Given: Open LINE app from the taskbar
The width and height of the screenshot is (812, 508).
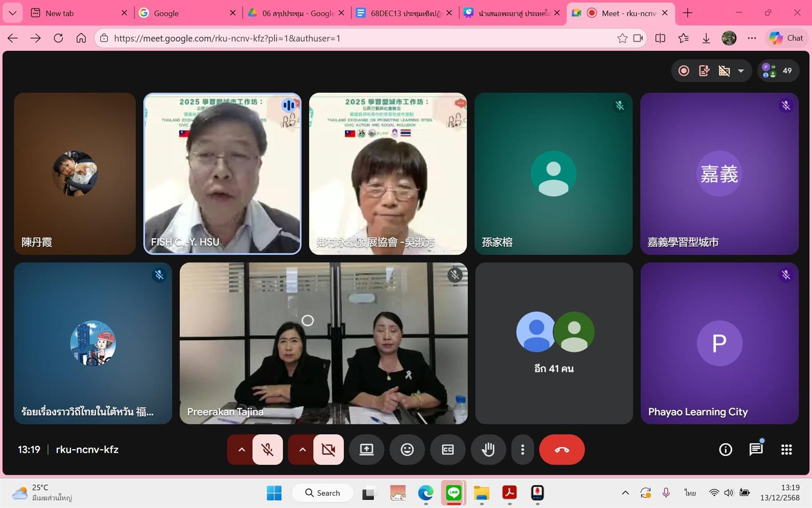Looking at the screenshot, I should click(453, 492).
